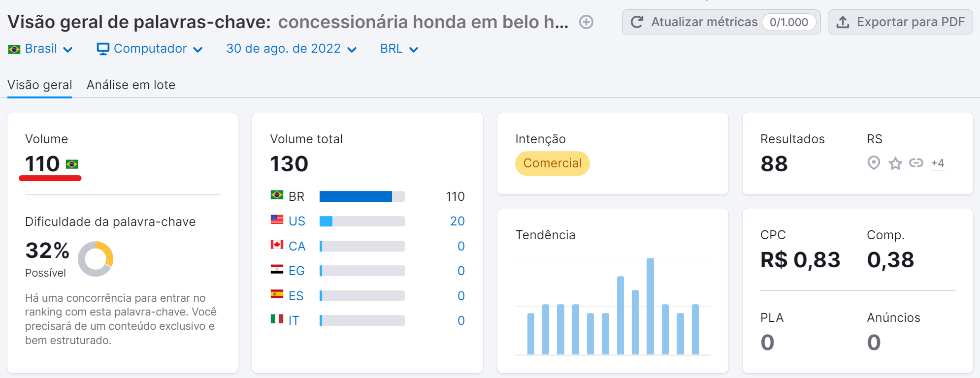
Task: Click the Possível difficulty label
Action: click(45, 273)
